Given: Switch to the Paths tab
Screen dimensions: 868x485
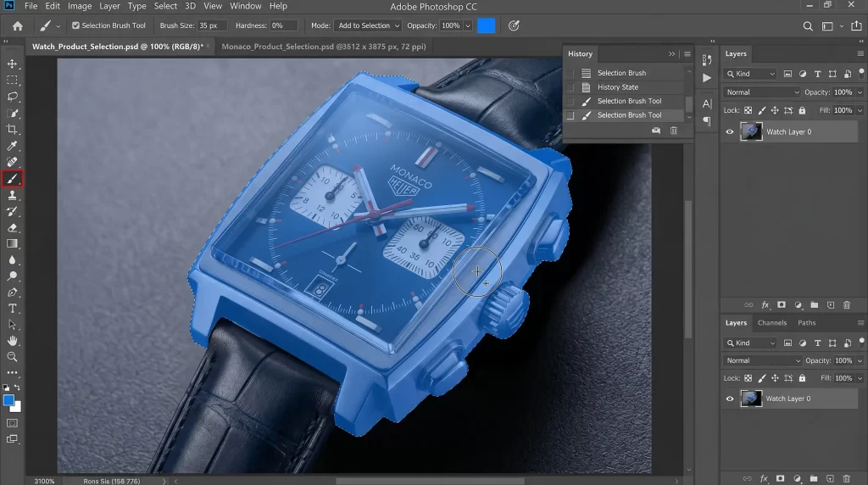Looking at the screenshot, I should [807, 323].
